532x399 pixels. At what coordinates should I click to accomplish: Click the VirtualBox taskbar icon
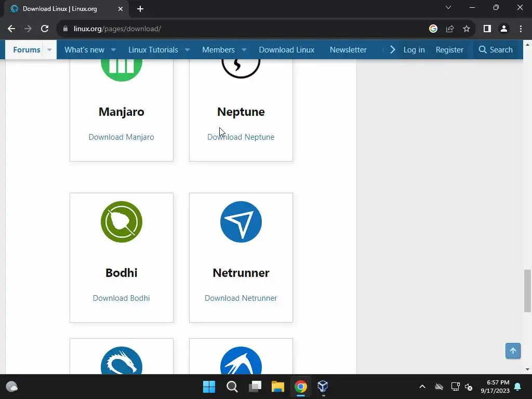pyautogui.click(x=323, y=387)
